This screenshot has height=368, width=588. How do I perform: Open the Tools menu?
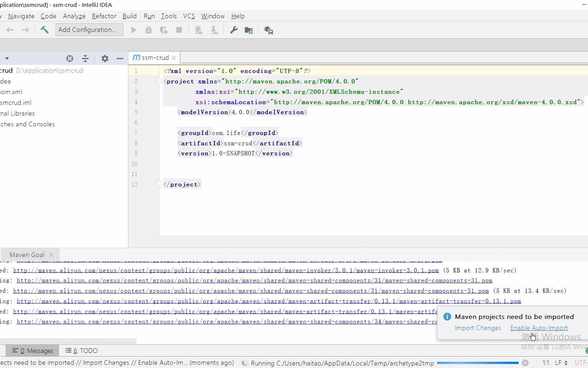coord(169,16)
